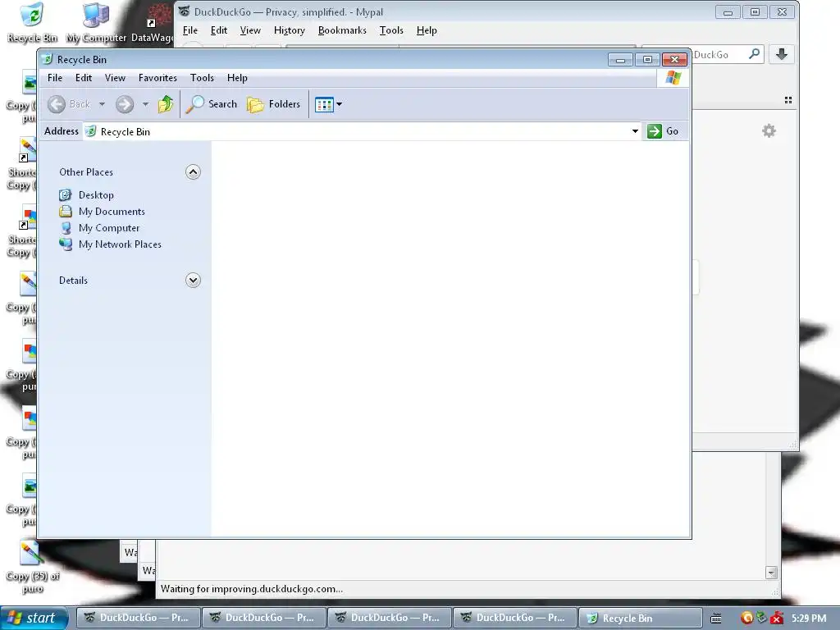Open Recycle Bin View menu
The image size is (840, 630).
tap(115, 78)
